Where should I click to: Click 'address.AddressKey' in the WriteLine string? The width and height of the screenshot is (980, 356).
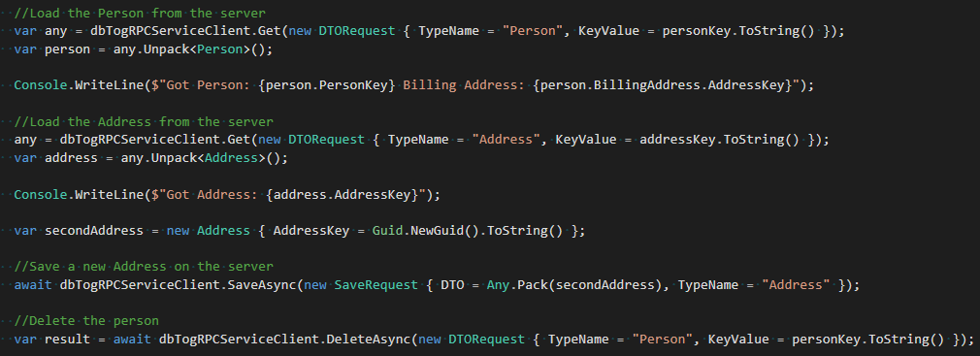tap(343, 195)
